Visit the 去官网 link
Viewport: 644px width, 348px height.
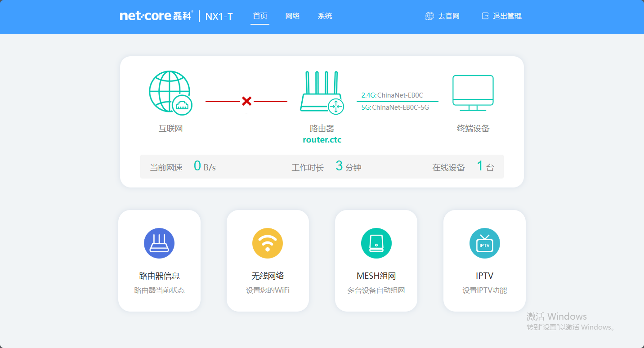pyautogui.click(x=449, y=16)
